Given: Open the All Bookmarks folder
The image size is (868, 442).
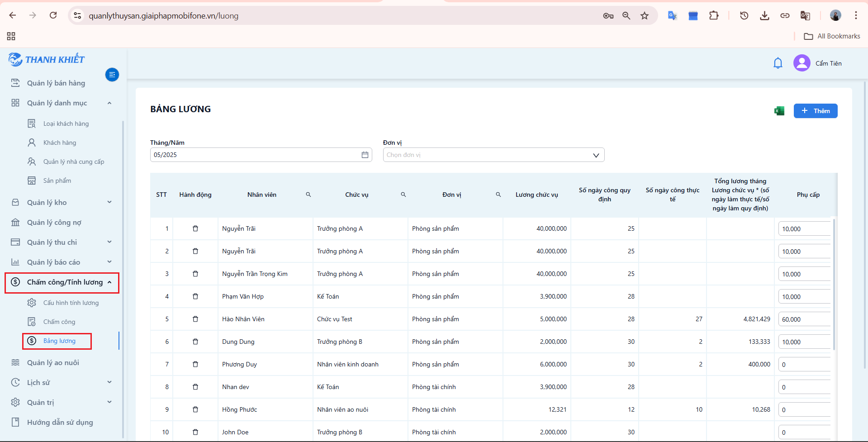Looking at the screenshot, I should [x=832, y=36].
